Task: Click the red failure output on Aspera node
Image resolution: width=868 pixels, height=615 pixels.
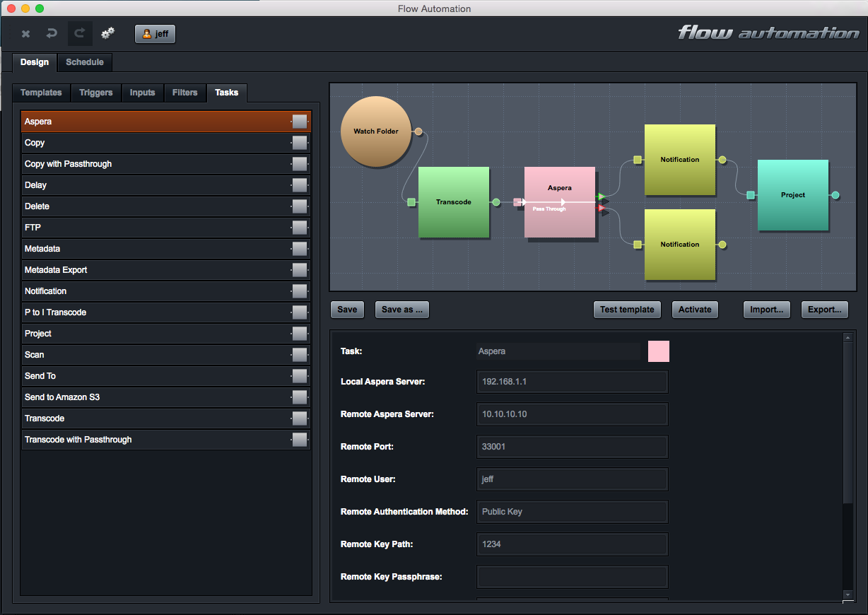Action: (x=599, y=207)
